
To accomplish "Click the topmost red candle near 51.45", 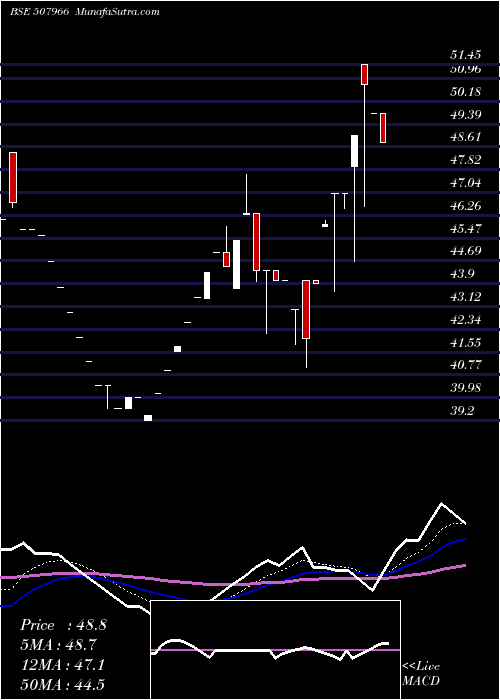I will pyautogui.click(x=365, y=74).
